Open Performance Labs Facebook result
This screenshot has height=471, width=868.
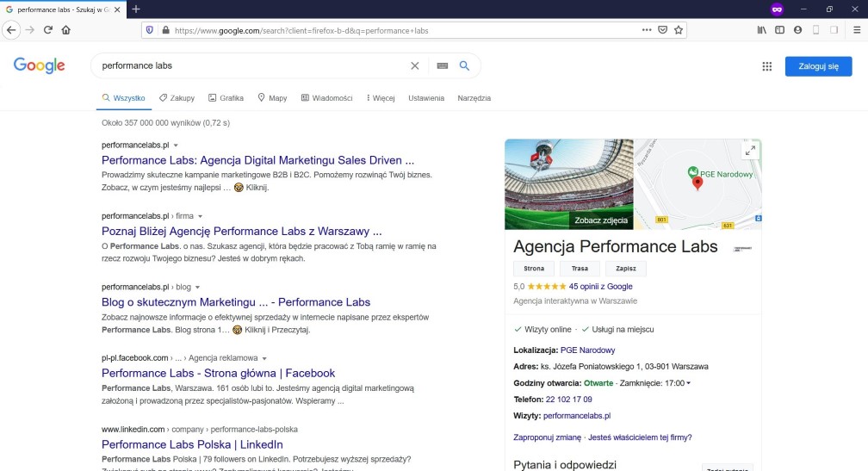coord(218,373)
